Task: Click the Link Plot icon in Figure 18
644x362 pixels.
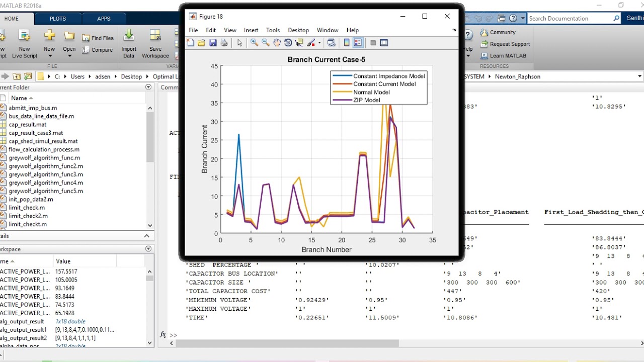Action: click(331, 43)
